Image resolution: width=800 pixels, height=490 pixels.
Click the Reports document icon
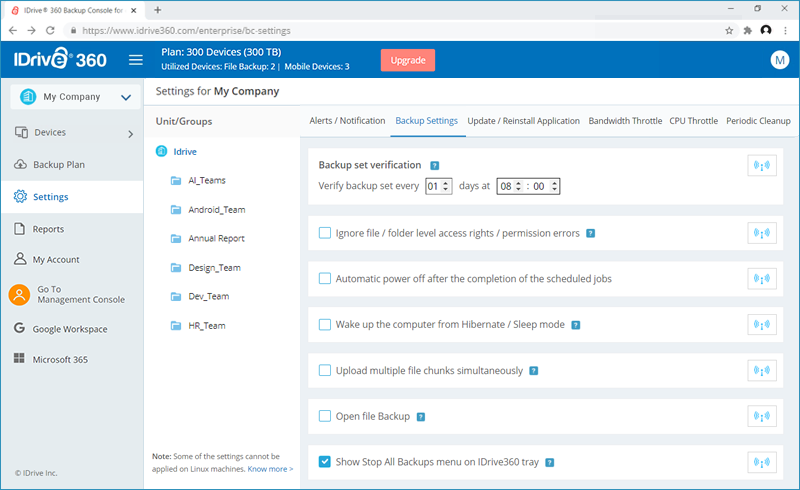point(19,229)
